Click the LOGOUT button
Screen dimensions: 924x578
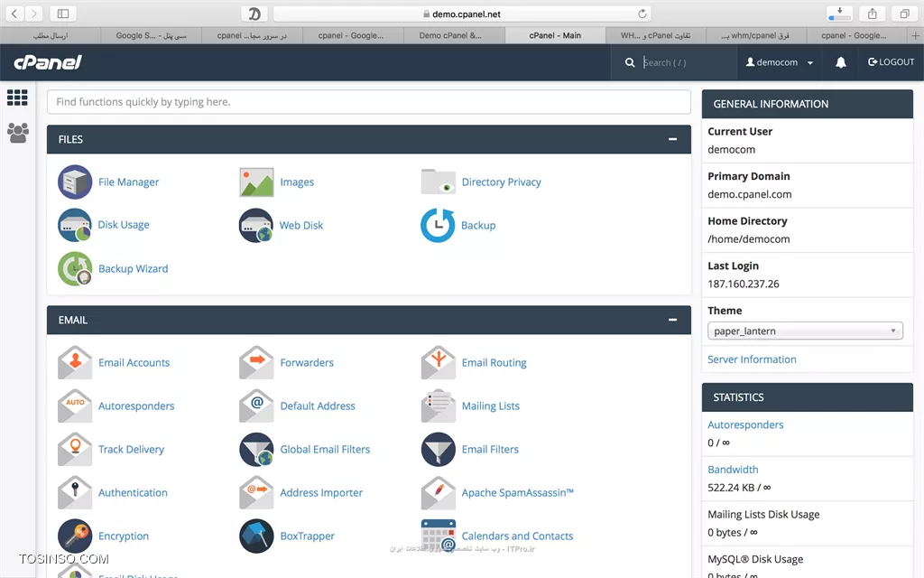pos(891,62)
